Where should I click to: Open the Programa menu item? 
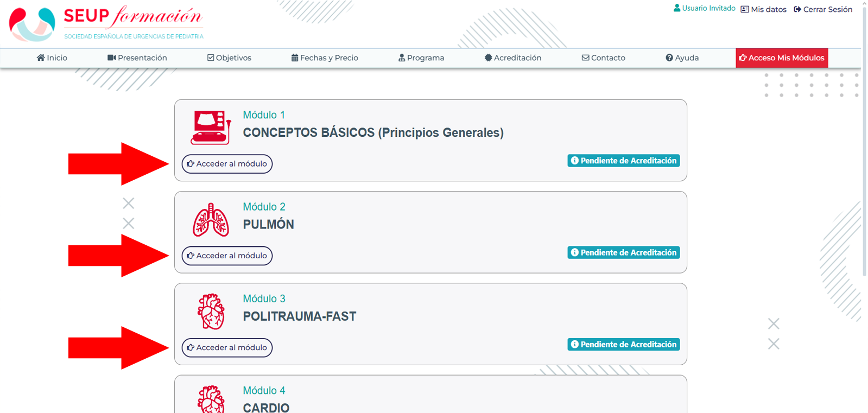click(421, 58)
